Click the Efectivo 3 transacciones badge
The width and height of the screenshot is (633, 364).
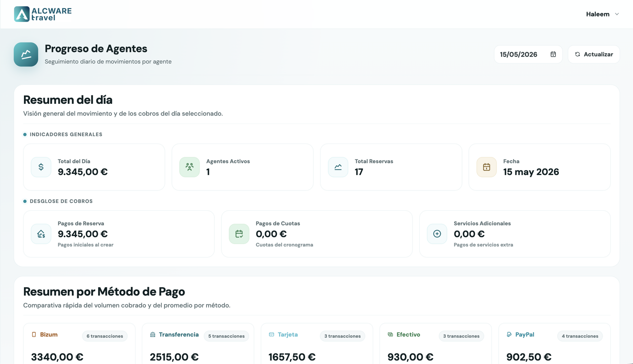461,336
